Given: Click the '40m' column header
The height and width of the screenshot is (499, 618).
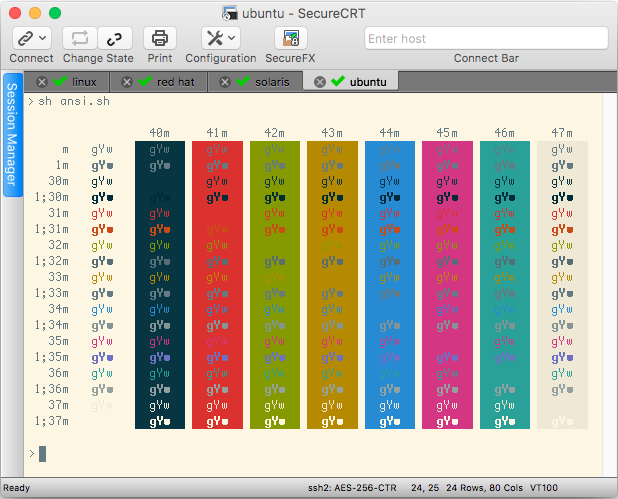Looking at the screenshot, I should [x=159, y=133].
